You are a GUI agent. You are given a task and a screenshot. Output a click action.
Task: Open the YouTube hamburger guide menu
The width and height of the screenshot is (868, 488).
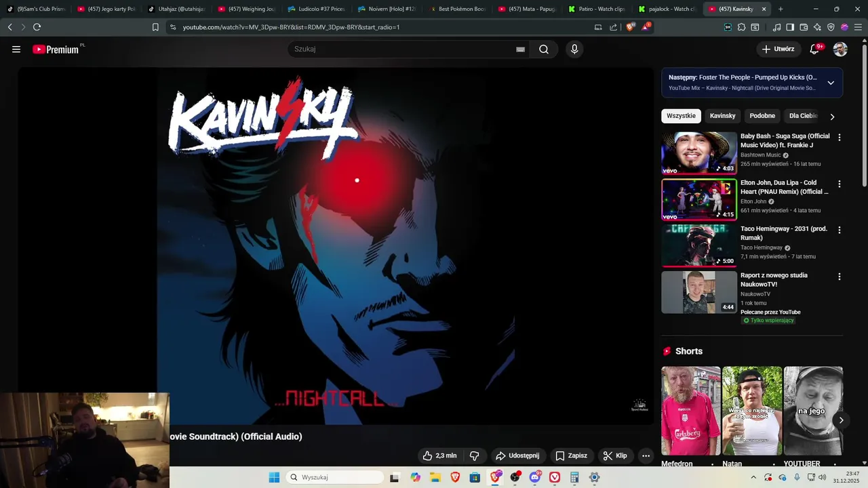(x=16, y=49)
